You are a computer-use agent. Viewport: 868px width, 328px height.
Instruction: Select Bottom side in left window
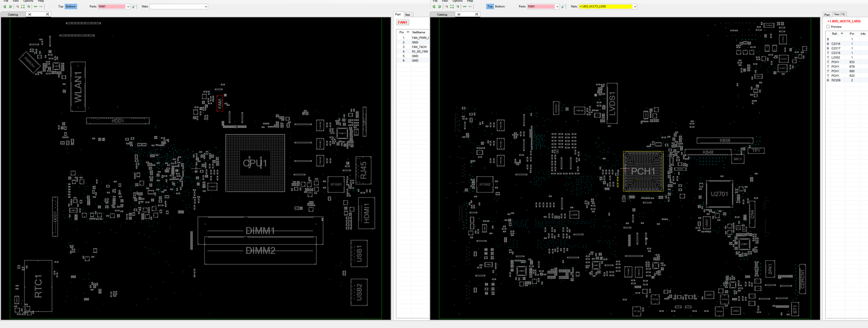point(71,6)
